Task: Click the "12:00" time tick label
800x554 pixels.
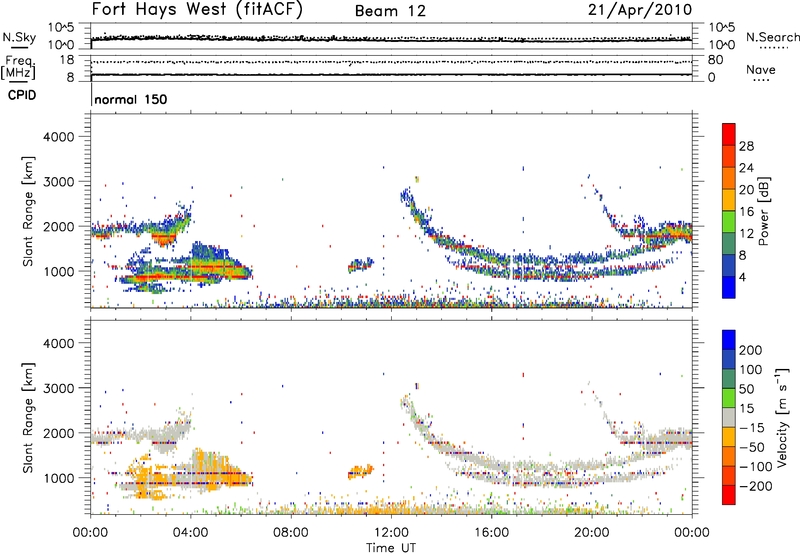Action: pyautogui.click(x=391, y=533)
